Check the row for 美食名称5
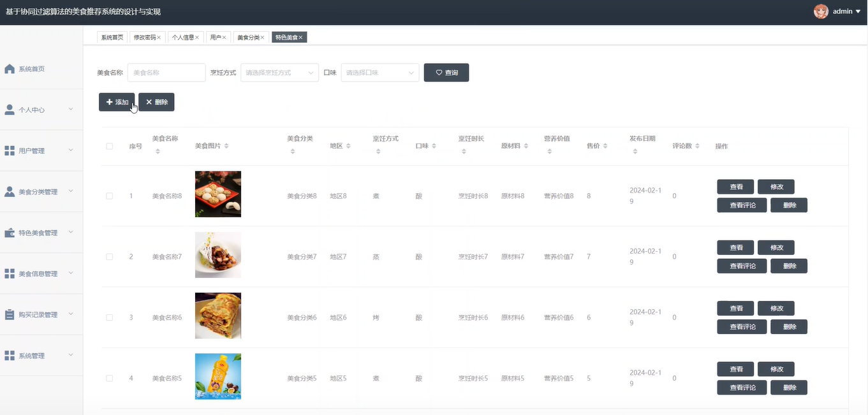The height and width of the screenshot is (415, 868). [110, 378]
